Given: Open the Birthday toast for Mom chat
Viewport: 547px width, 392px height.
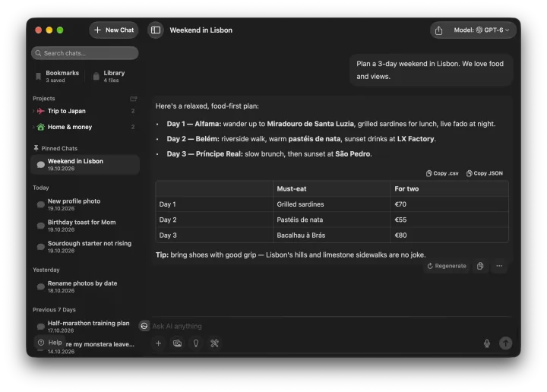Looking at the screenshot, I should pyautogui.click(x=85, y=226).
